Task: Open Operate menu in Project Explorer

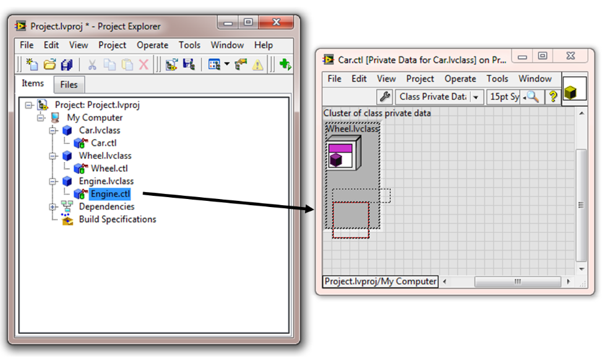Action: click(x=152, y=45)
